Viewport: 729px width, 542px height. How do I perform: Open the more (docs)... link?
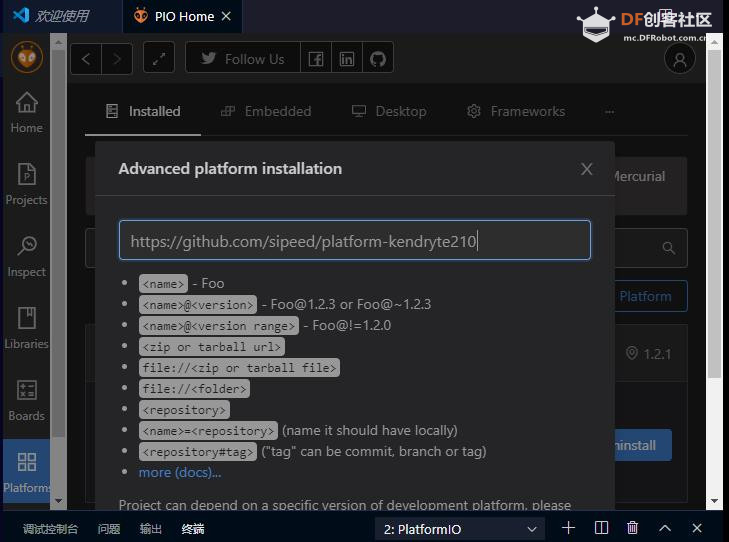(x=180, y=472)
